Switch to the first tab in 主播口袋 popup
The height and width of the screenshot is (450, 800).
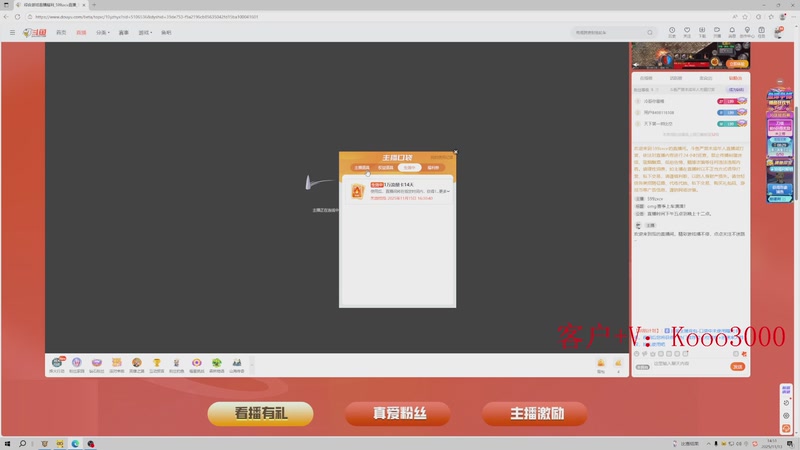click(362, 167)
